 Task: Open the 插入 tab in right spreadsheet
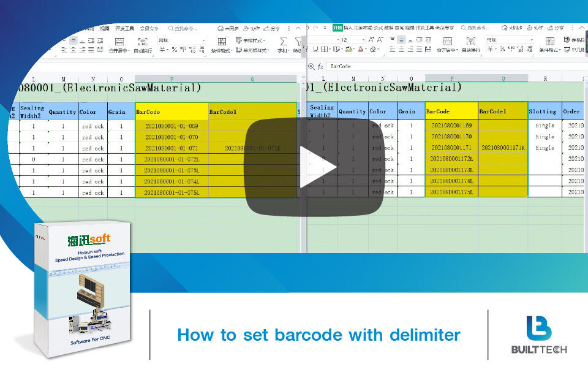348,28
